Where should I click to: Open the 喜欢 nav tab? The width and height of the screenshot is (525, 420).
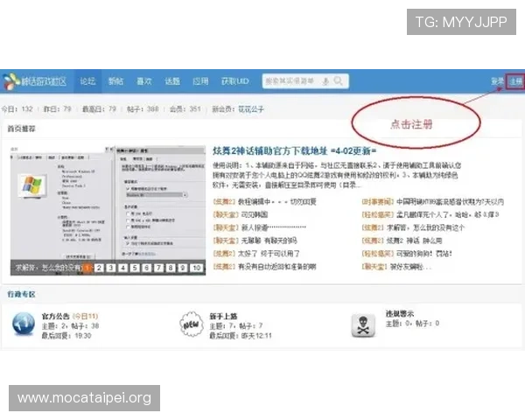tap(144, 81)
